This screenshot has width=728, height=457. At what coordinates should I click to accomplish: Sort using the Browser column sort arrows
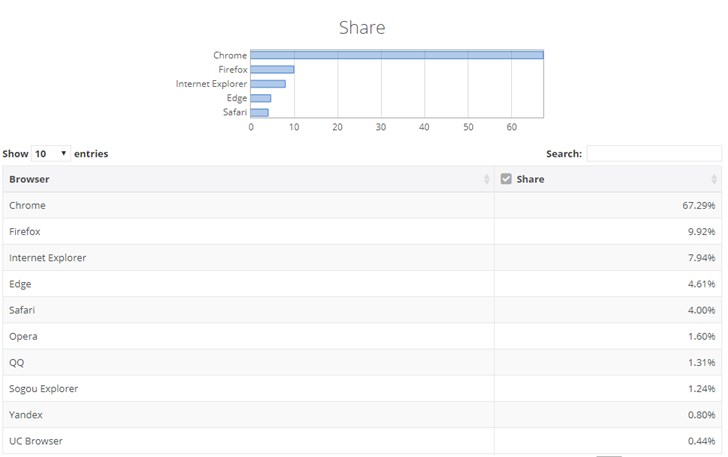(487, 179)
